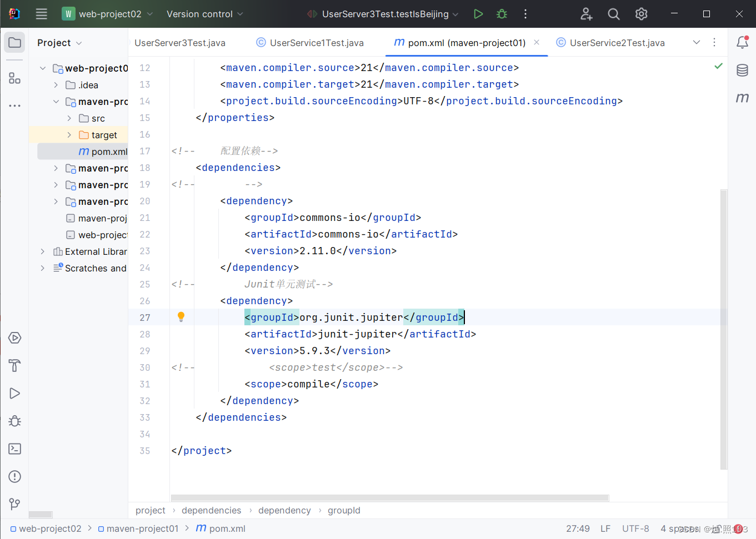Start debugging with the bug icon
Image resolution: width=756 pixels, height=539 pixels.
coord(502,14)
